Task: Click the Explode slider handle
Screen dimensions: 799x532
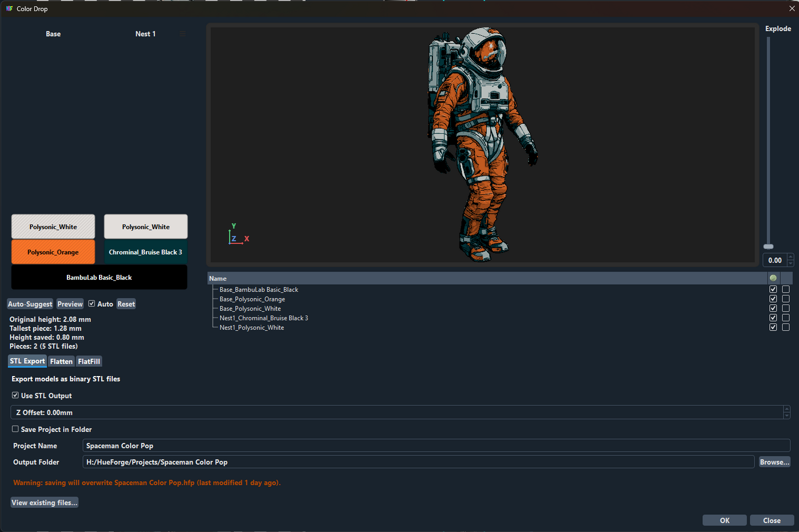Action: [x=769, y=247]
